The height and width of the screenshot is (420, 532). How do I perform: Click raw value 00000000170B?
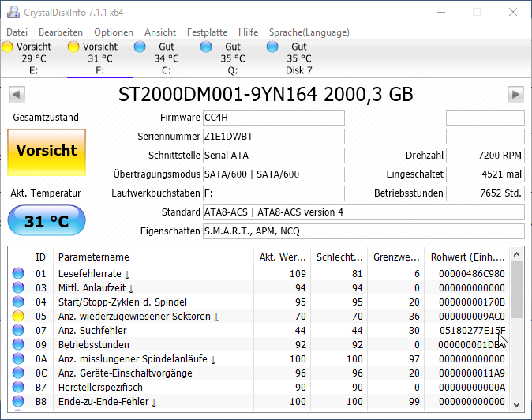click(x=471, y=302)
